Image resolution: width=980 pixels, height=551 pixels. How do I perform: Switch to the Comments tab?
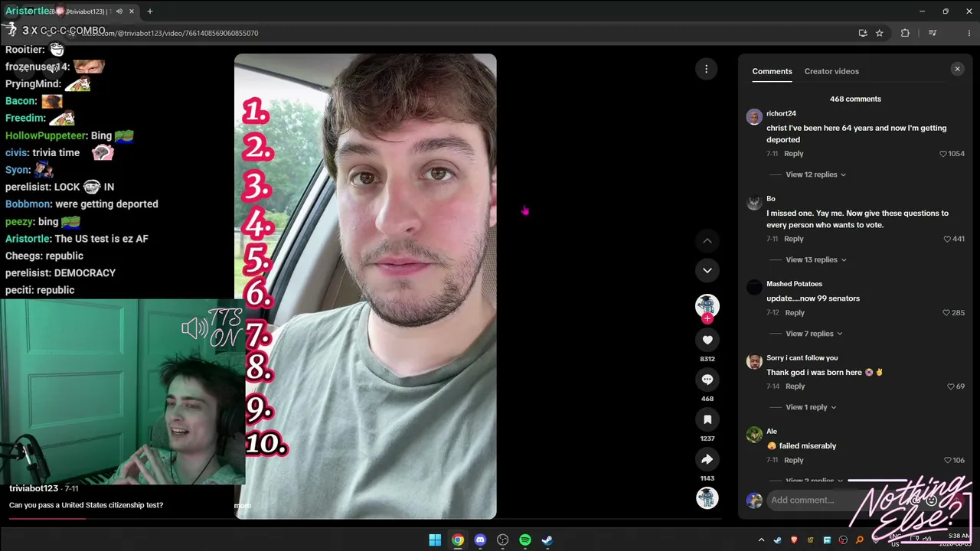(x=772, y=71)
